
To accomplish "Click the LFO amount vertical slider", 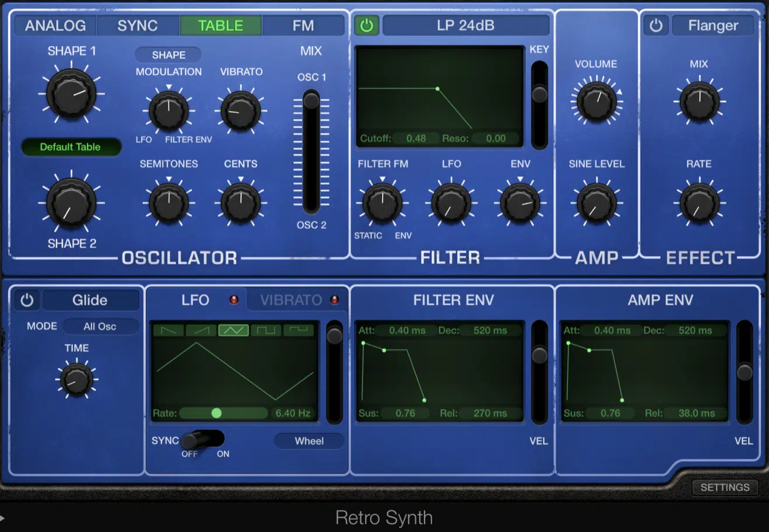I will pos(334,335).
